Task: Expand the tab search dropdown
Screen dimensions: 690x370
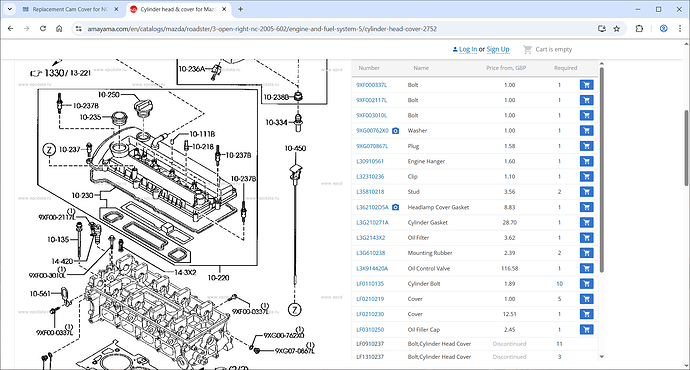Action: pos(9,9)
